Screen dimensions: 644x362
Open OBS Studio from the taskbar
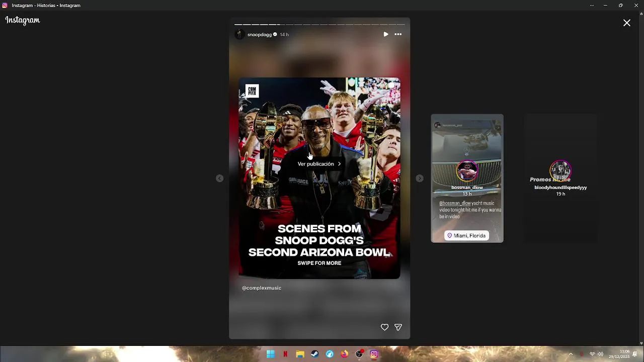(x=359, y=354)
